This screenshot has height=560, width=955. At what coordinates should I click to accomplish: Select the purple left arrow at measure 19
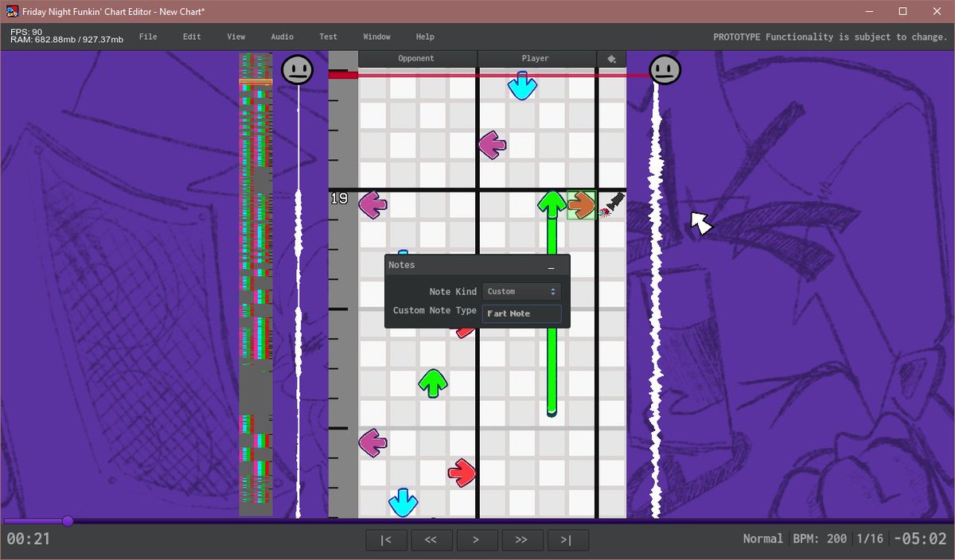(x=372, y=205)
